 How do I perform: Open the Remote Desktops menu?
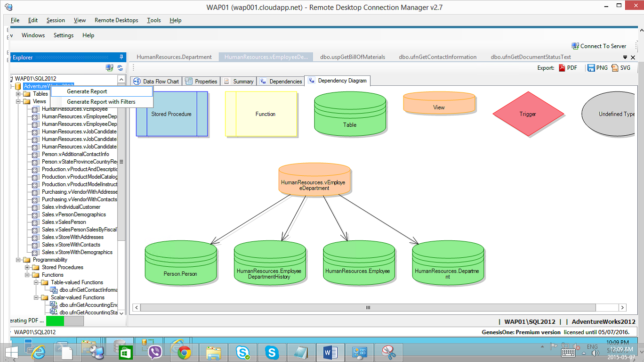click(116, 20)
